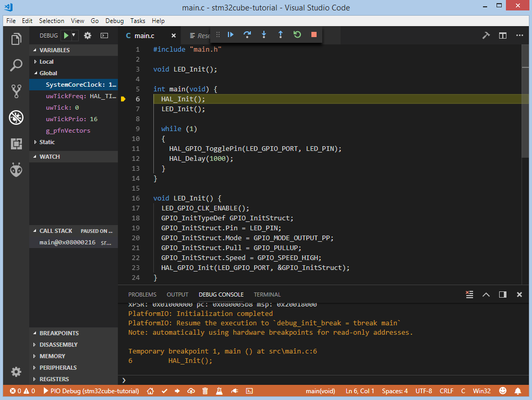532x400 pixels.
Task: Open the Tasks menu
Action: (x=138, y=21)
